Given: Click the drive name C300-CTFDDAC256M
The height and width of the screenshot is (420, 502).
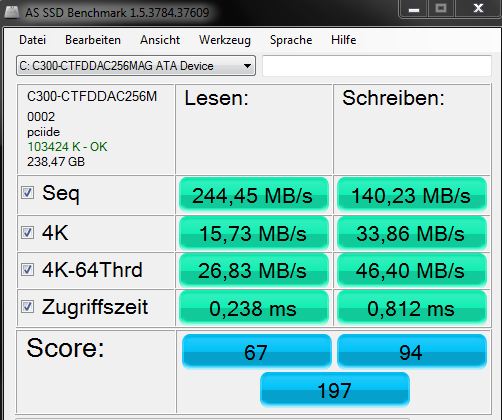Looking at the screenshot, I should point(92,96).
